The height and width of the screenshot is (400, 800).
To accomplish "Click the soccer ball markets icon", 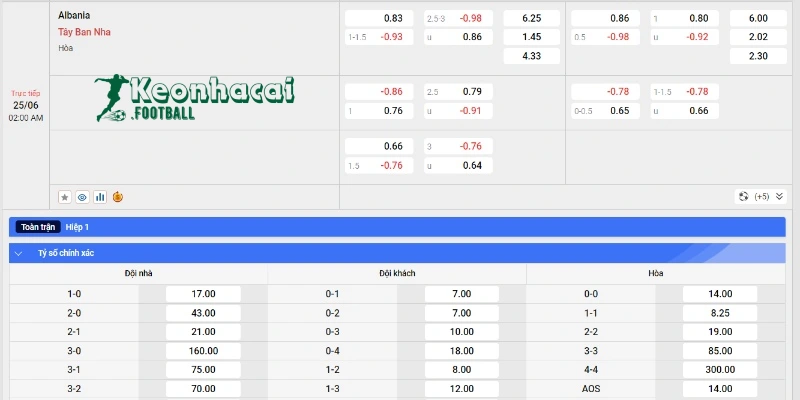I will pos(742,197).
